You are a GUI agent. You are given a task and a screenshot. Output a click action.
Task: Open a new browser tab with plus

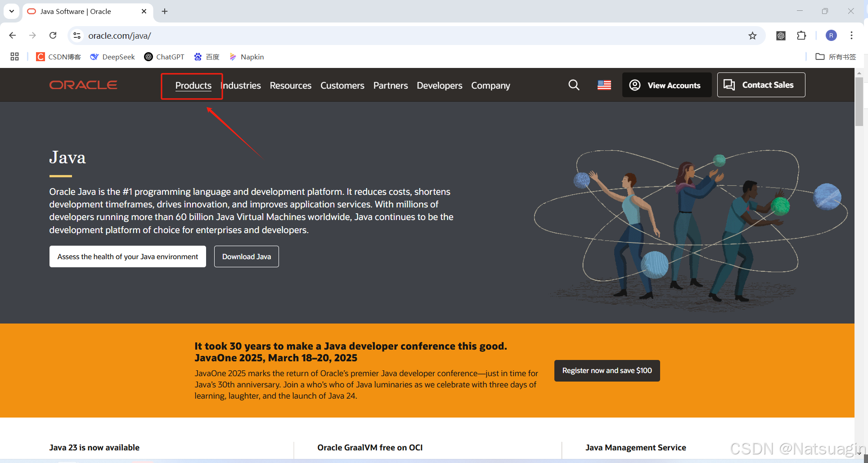[165, 11]
